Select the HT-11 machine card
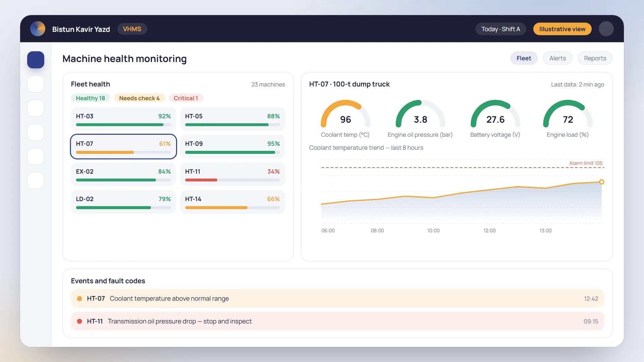 pyautogui.click(x=232, y=174)
